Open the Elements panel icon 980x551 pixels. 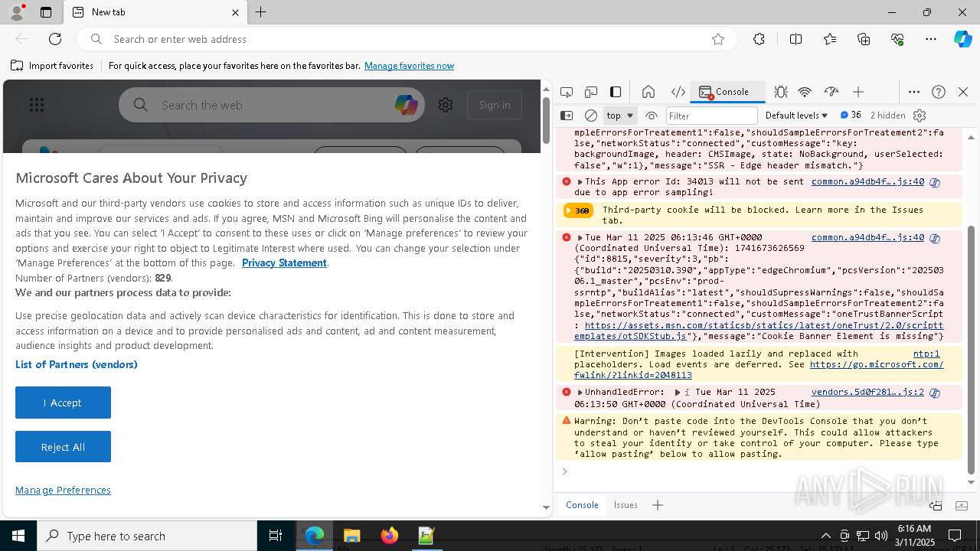[678, 92]
